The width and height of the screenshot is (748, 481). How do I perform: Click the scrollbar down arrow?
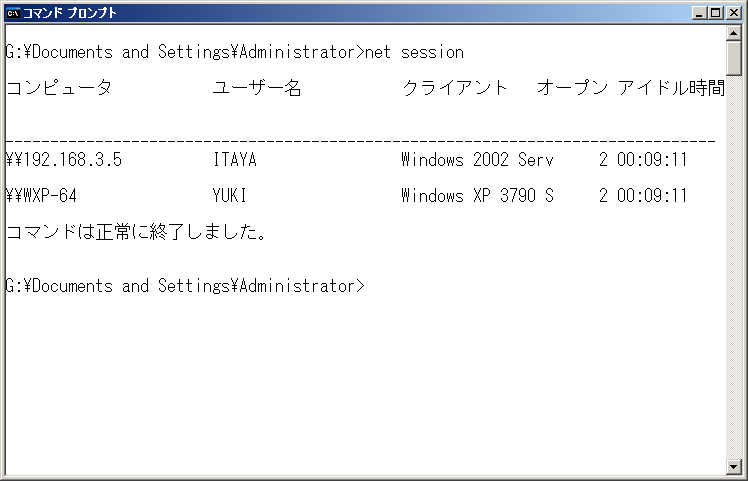click(x=734, y=466)
